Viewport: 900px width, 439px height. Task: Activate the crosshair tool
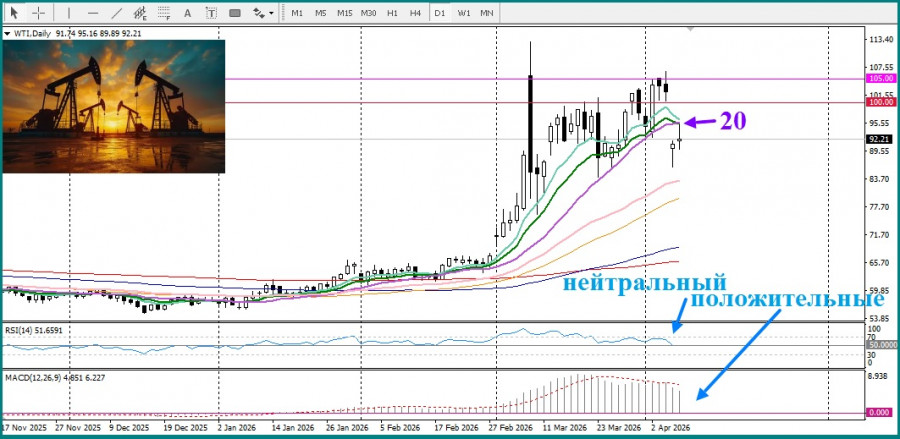coord(38,13)
